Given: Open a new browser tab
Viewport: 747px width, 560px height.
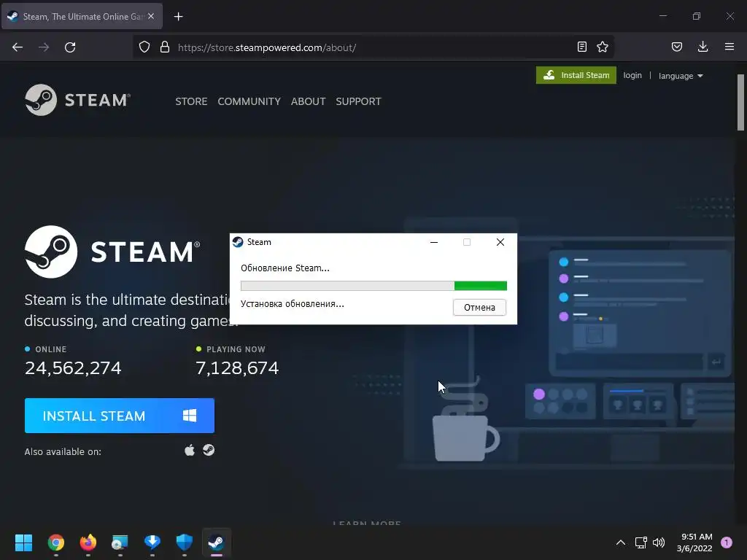Looking at the screenshot, I should coord(178,17).
